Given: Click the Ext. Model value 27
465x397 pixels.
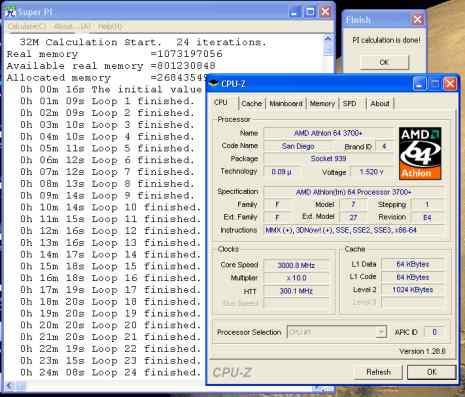Looking at the screenshot, I should tap(353, 218).
